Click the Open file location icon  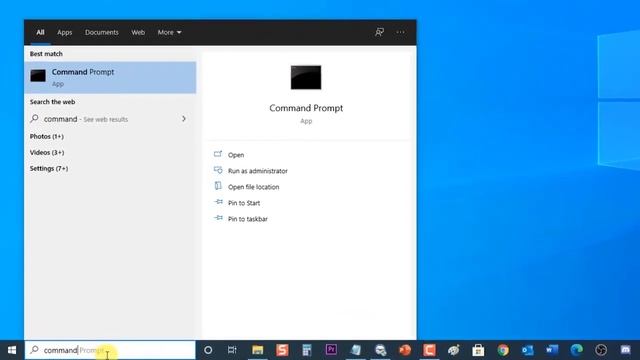[x=218, y=186]
